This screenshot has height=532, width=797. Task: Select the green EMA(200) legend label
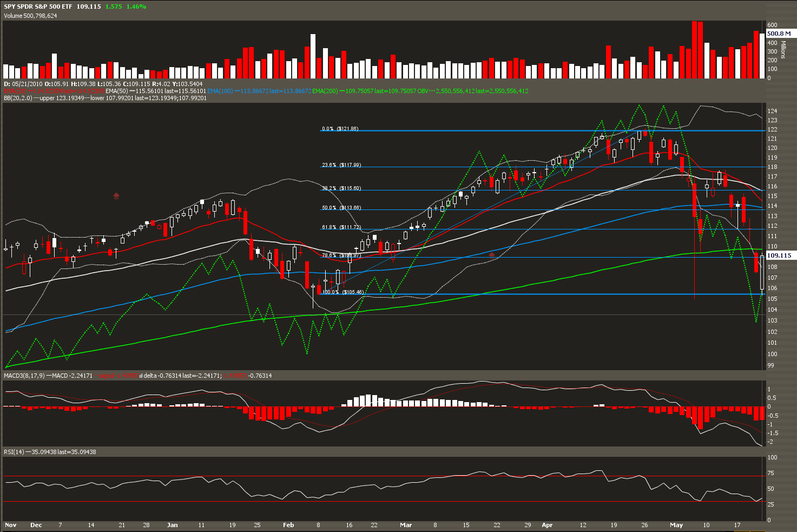tap(326, 91)
